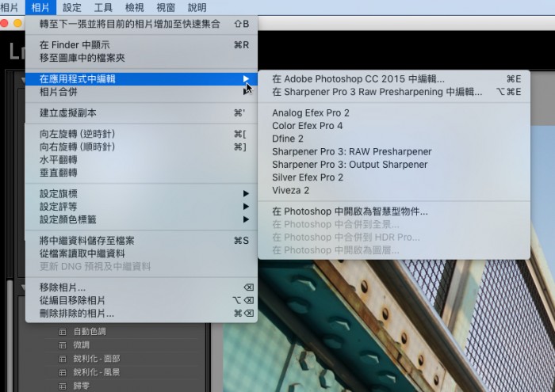
Task: Click the preset icon beside 歸零
Action: [x=63, y=386]
